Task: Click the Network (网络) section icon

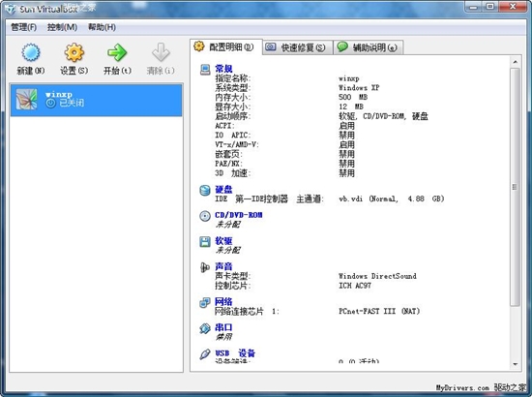Action: (x=205, y=302)
